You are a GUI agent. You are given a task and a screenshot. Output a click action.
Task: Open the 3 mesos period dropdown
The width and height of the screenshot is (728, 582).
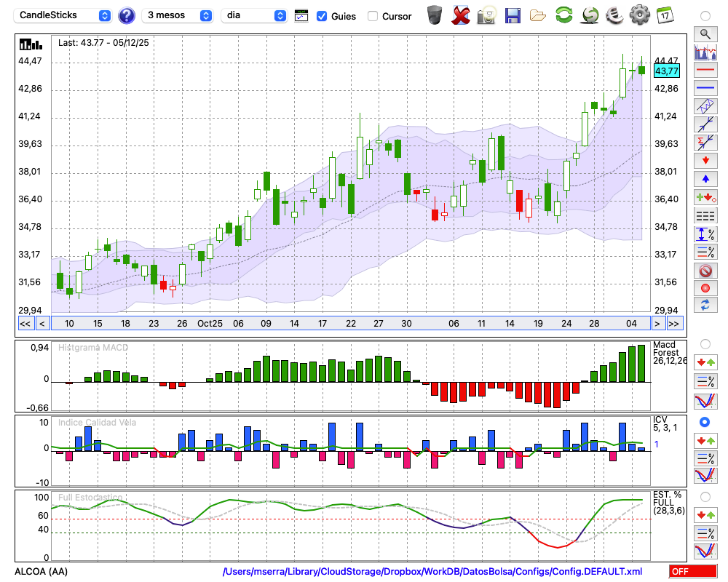(178, 15)
